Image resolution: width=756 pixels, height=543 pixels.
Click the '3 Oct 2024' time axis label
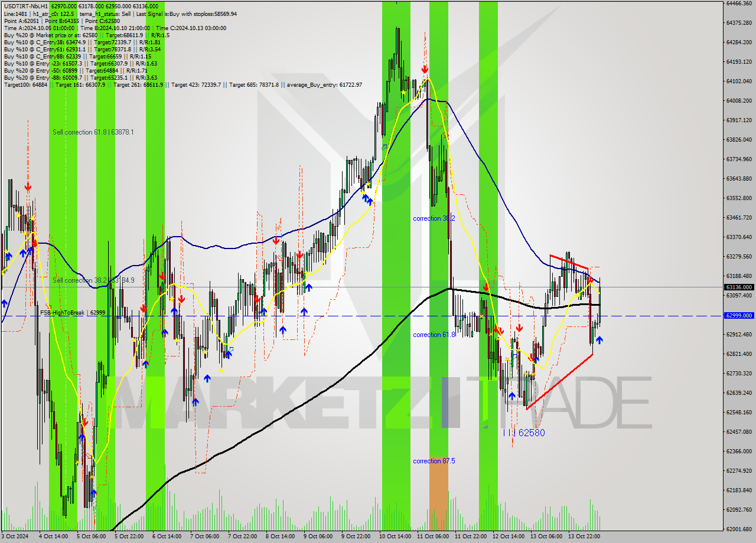pyautogui.click(x=16, y=537)
